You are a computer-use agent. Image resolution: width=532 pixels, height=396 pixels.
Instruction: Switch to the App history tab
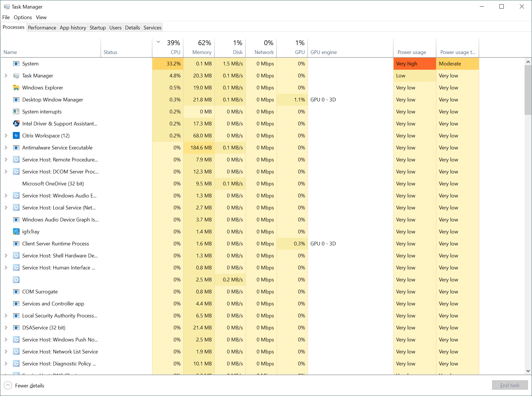[73, 28]
